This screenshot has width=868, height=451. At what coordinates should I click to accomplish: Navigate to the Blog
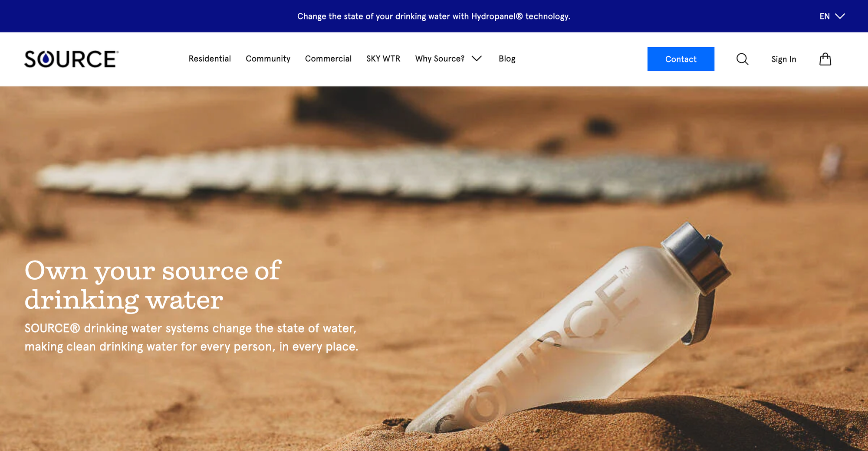507,59
